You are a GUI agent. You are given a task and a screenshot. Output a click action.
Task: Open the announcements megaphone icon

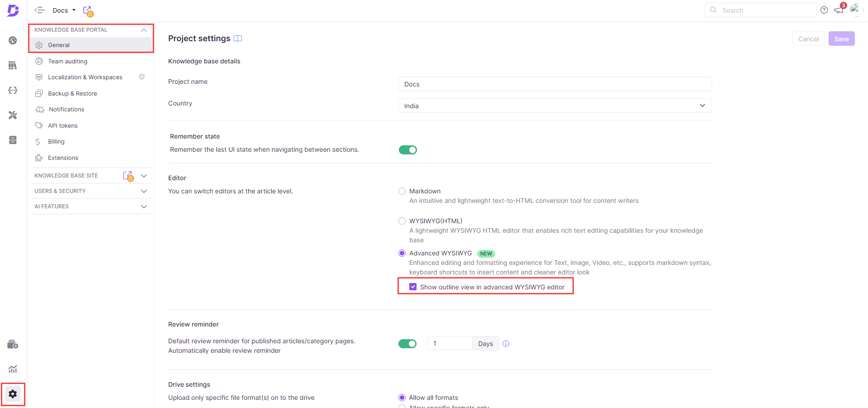click(x=839, y=10)
